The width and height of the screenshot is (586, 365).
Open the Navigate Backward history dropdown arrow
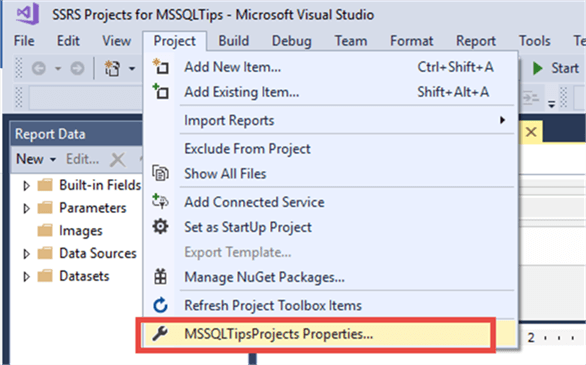(58, 68)
